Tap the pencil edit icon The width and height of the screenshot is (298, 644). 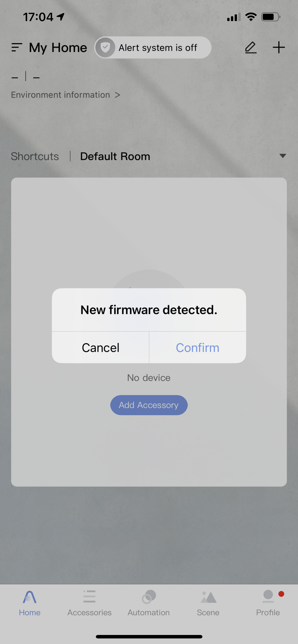(251, 48)
